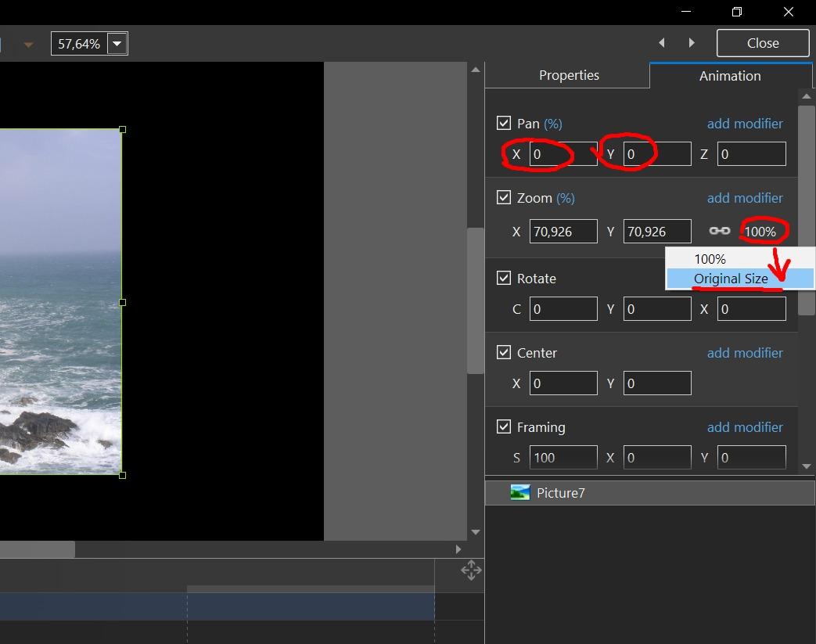
Task: Click the move arrows icon above timeline
Action: 471,570
